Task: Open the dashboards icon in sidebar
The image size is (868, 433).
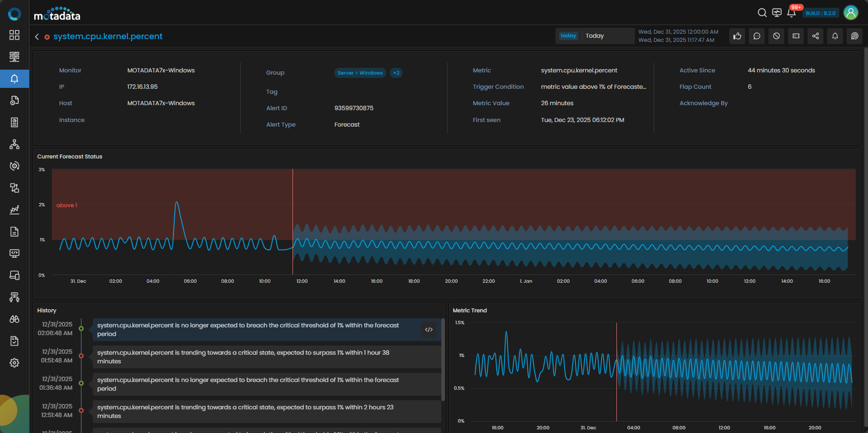Action: (15, 35)
